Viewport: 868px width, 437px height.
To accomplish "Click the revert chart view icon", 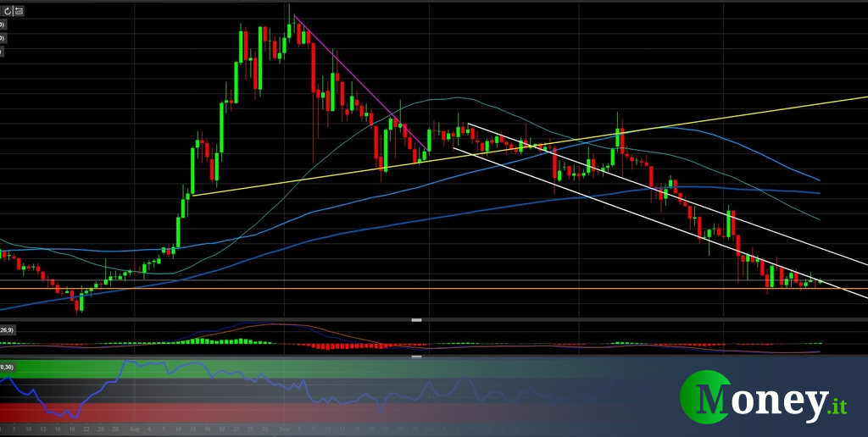I will coord(19,11).
